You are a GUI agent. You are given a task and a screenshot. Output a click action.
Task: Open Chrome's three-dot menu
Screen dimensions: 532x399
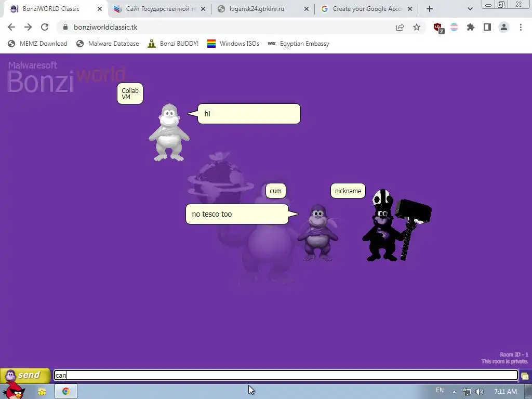(521, 27)
